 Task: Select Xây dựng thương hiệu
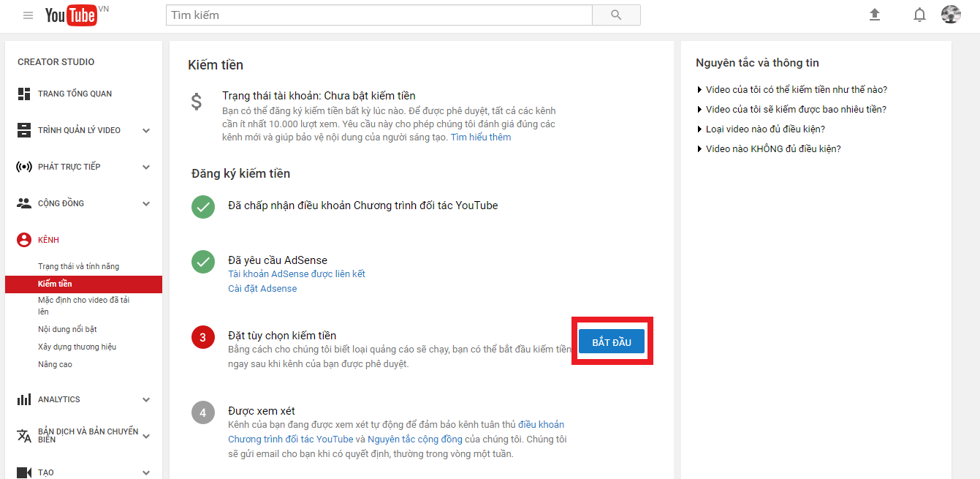pos(77,347)
